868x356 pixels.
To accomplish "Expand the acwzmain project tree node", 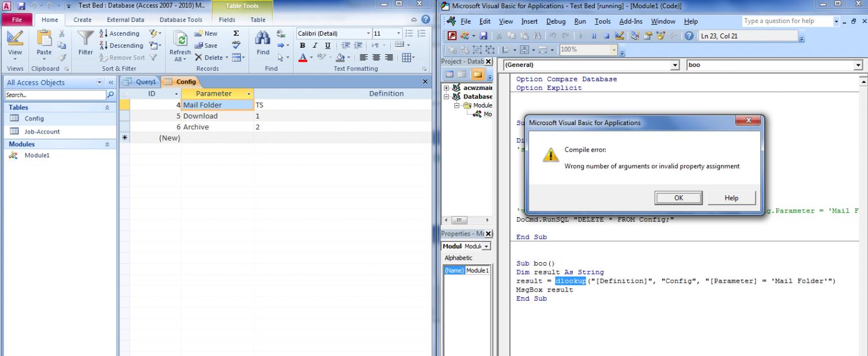I will pyautogui.click(x=447, y=88).
